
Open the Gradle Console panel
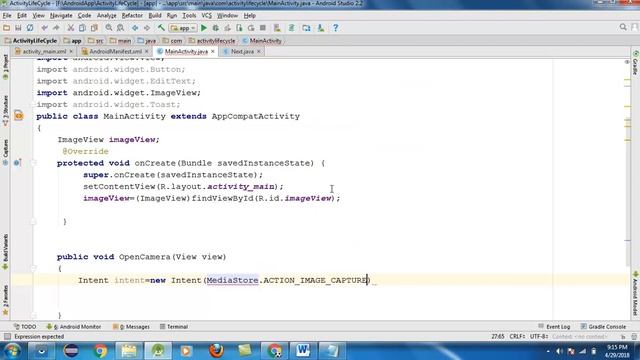click(603, 327)
